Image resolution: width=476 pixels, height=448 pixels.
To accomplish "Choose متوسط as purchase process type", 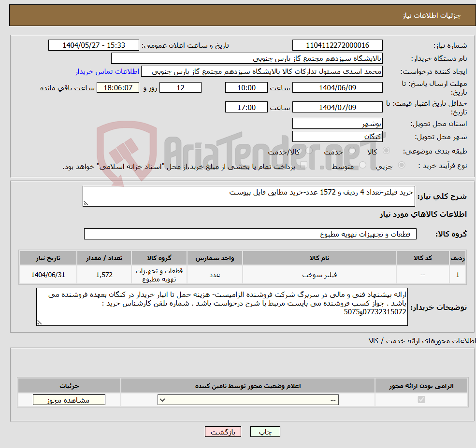I will click(362, 166).
